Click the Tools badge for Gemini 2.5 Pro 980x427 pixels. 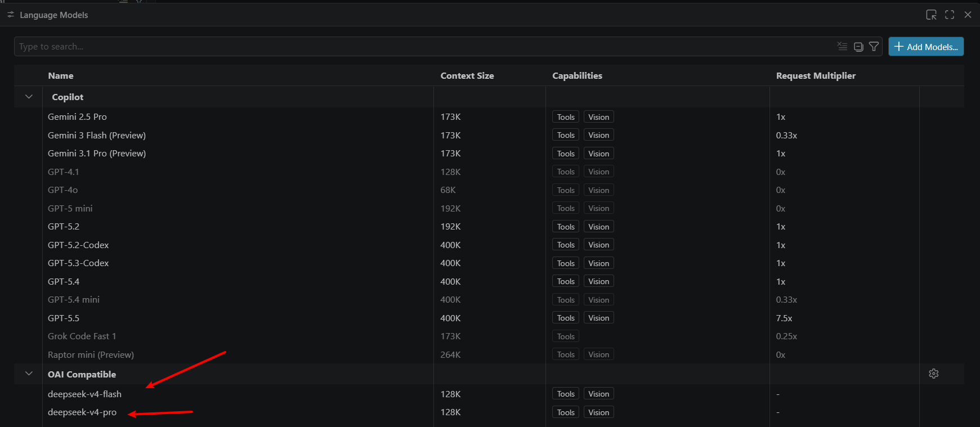(566, 117)
